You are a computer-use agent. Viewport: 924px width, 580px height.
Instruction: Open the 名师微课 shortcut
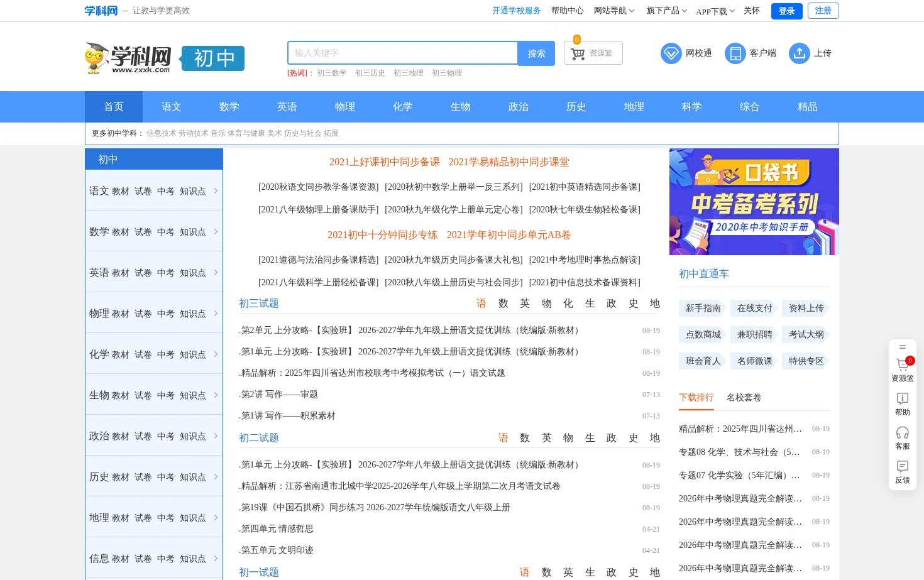755,361
